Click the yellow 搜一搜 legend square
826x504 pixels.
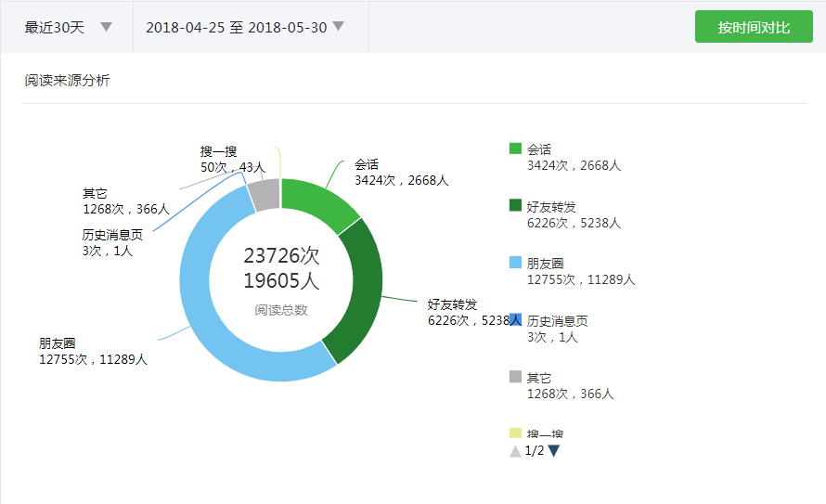515,433
